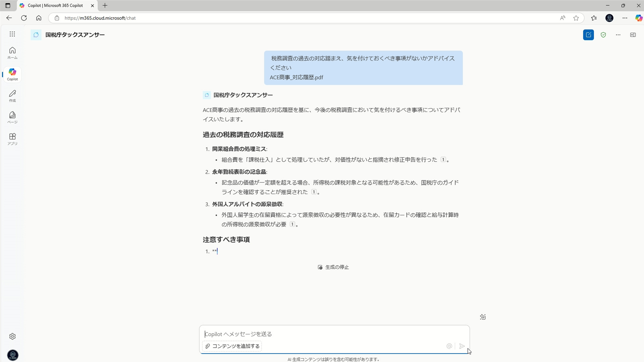
Task: Close the Copilot browser tab
Action: pyautogui.click(x=93, y=5)
